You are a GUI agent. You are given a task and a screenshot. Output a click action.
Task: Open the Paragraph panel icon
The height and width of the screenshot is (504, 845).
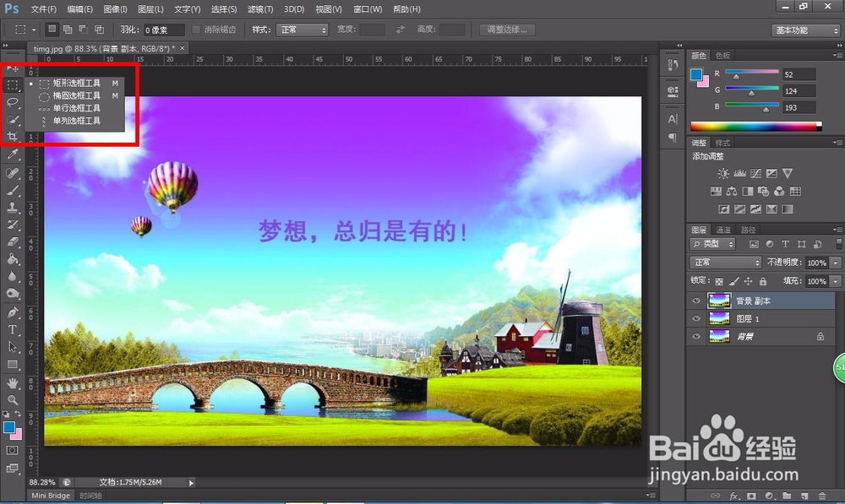click(673, 138)
